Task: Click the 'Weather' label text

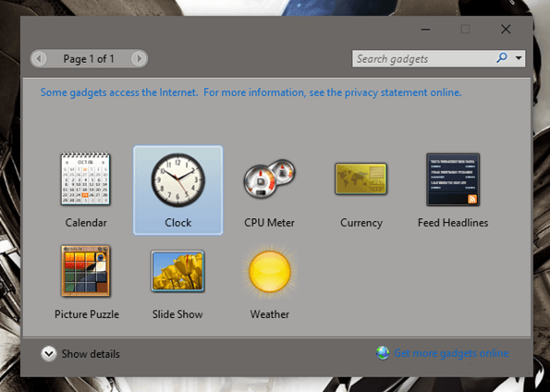Action: pyautogui.click(x=270, y=313)
